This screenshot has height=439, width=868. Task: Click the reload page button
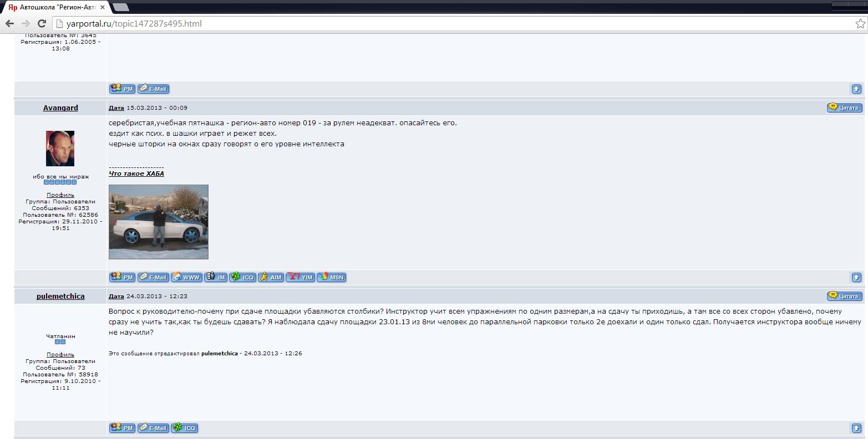(42, 23)
